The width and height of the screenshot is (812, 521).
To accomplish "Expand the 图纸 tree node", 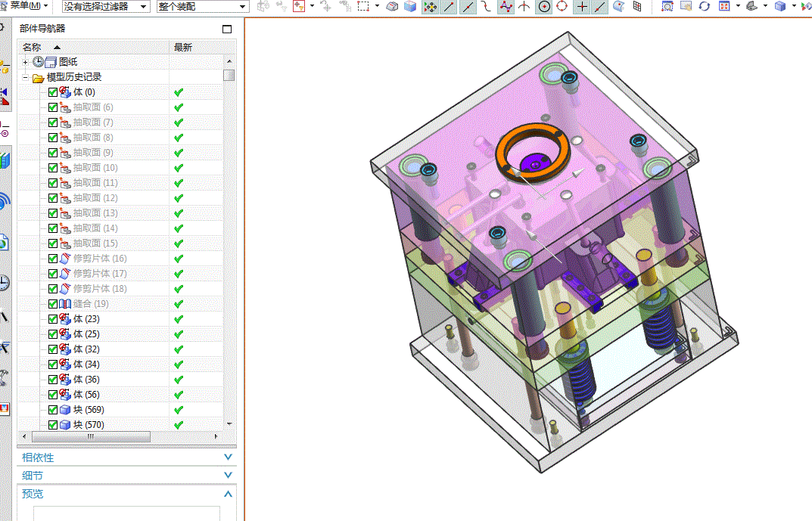I will (x=25, y=62).
